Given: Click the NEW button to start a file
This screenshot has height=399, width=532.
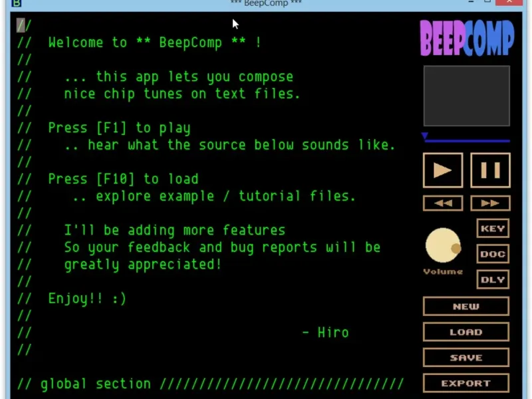Looking at the screenshot, I should click(x=466, y=307).
